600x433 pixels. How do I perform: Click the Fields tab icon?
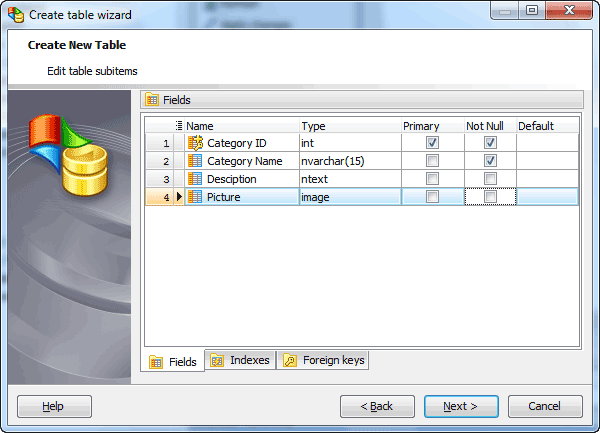156,362
